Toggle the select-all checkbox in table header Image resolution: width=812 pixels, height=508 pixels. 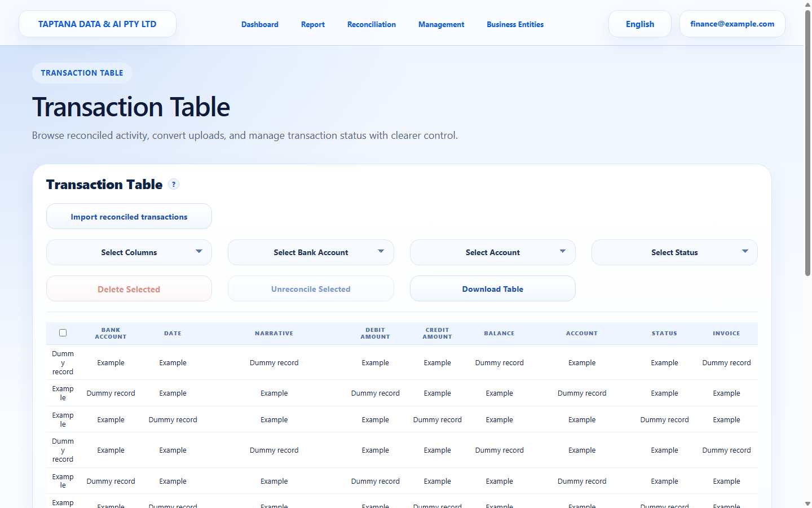tap(63, 333)
